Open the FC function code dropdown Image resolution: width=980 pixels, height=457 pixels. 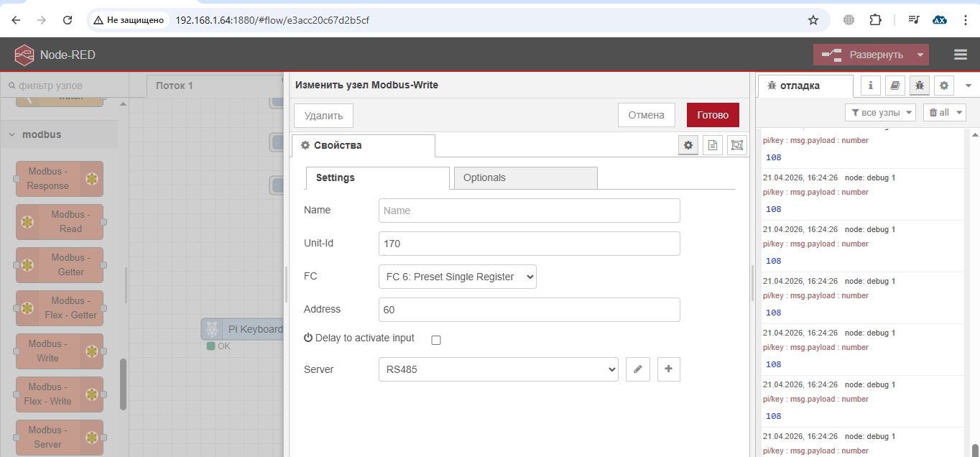pyautogui.click(x=458, y=277)
